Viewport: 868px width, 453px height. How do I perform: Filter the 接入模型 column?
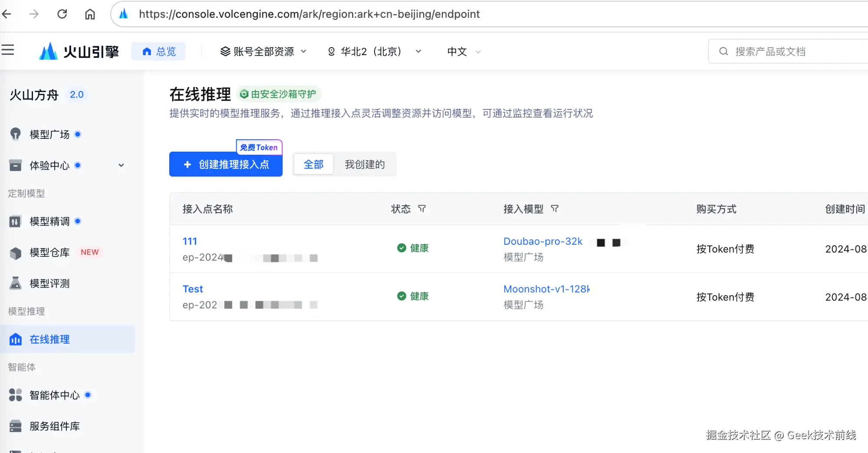555,209
